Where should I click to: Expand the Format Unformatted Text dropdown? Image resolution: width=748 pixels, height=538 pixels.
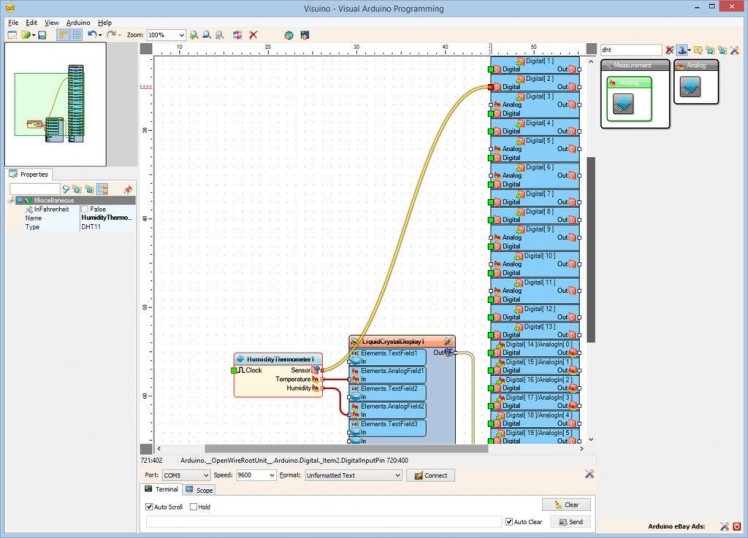click(x=397, y=475)
